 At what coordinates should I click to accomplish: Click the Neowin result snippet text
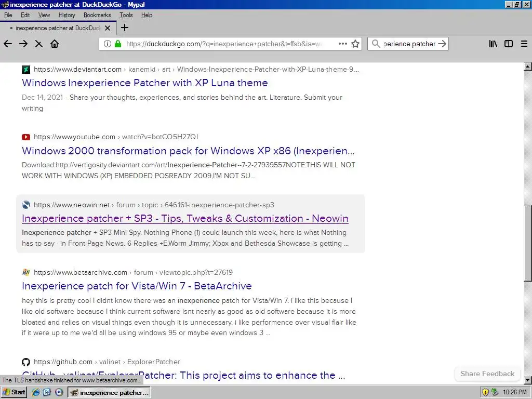pyautogui.click(x=185, y=238)
